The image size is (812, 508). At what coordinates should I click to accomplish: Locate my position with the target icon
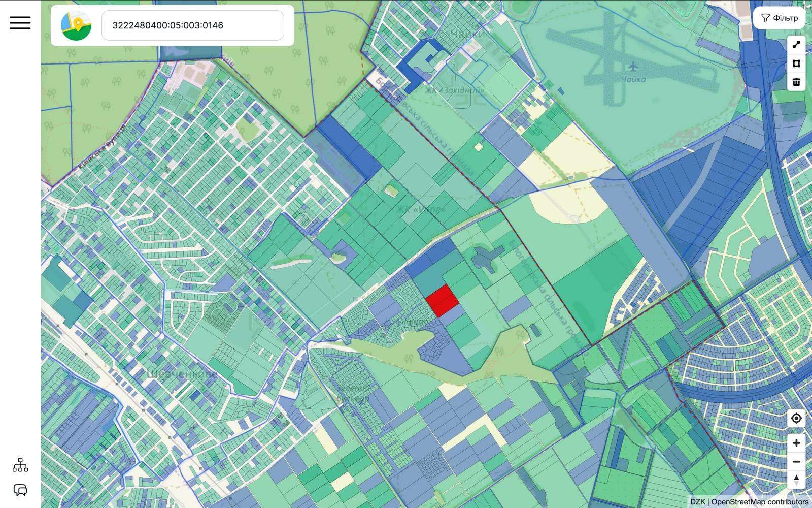[796, 418]
